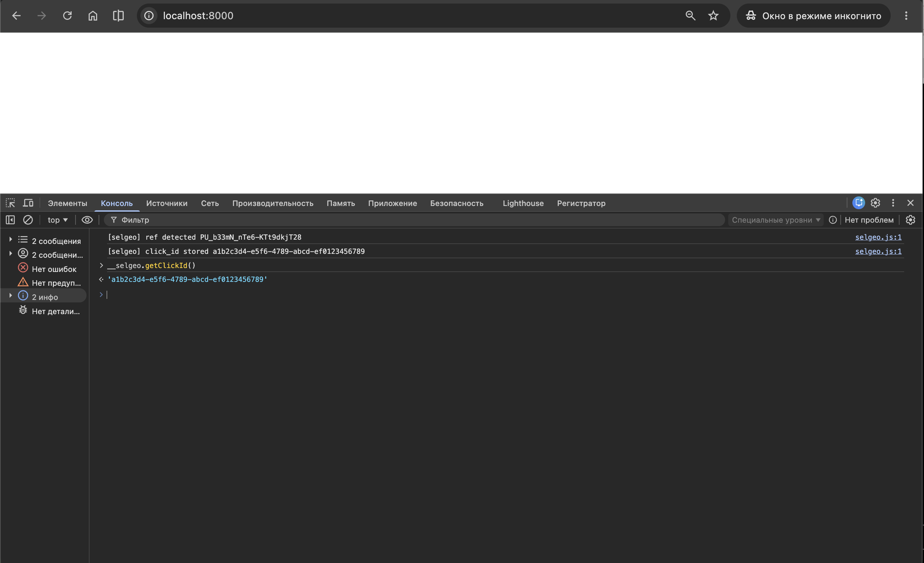This screenshot has width=924, height=563.
Task: Open the console settings gear
Action: (x=910, y=220)
